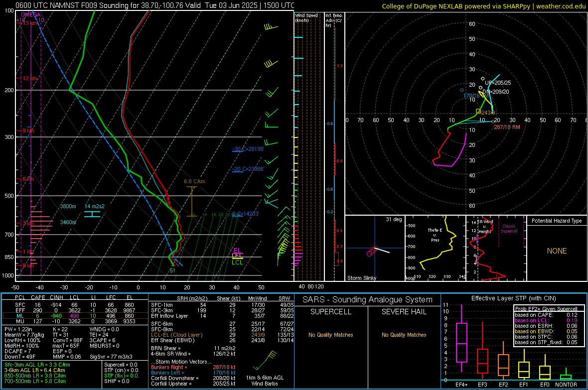
Task: Select the 0 C=14233' height label
Action: coord(246,214)
